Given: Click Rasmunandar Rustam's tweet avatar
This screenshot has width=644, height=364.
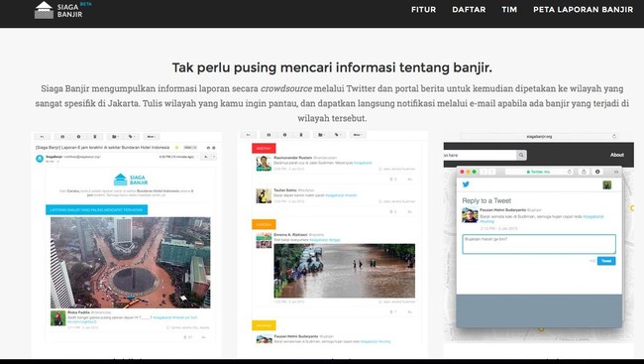Looking at the screenshot, I should 264,164.
